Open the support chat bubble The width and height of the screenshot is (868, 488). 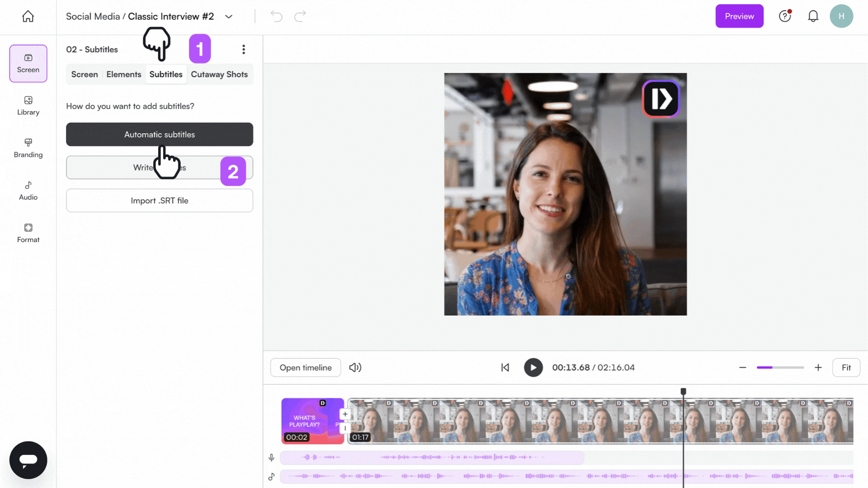[x=28, y=460]
